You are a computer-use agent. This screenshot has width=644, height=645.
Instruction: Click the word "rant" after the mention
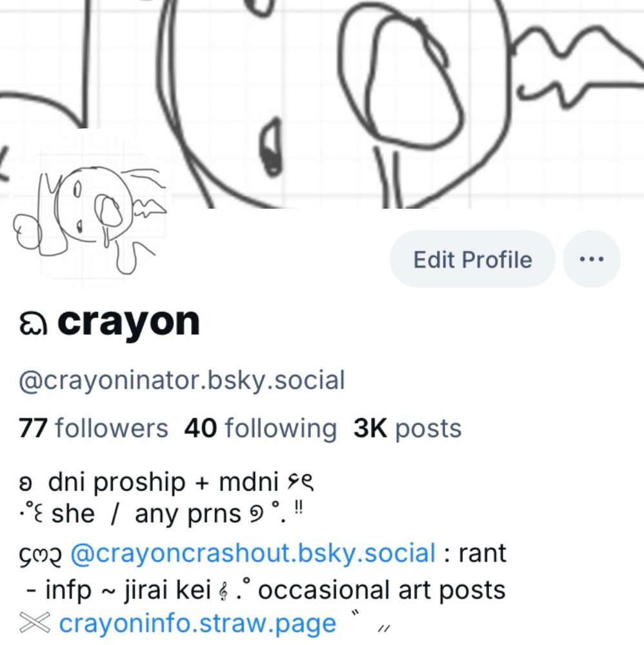tap(482, 553)
